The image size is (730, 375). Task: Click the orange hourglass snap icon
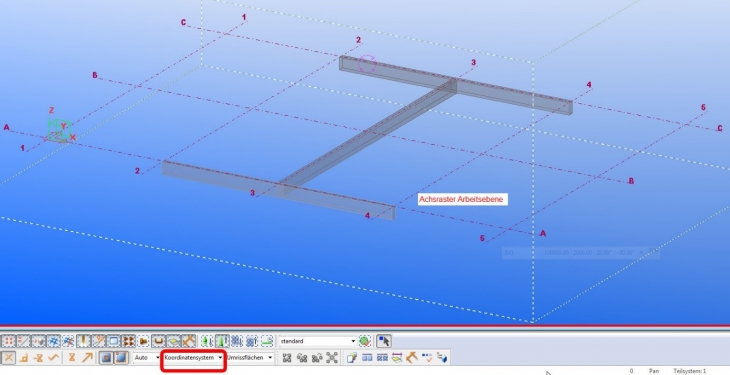pyautogui.click(x=72, y=357)
